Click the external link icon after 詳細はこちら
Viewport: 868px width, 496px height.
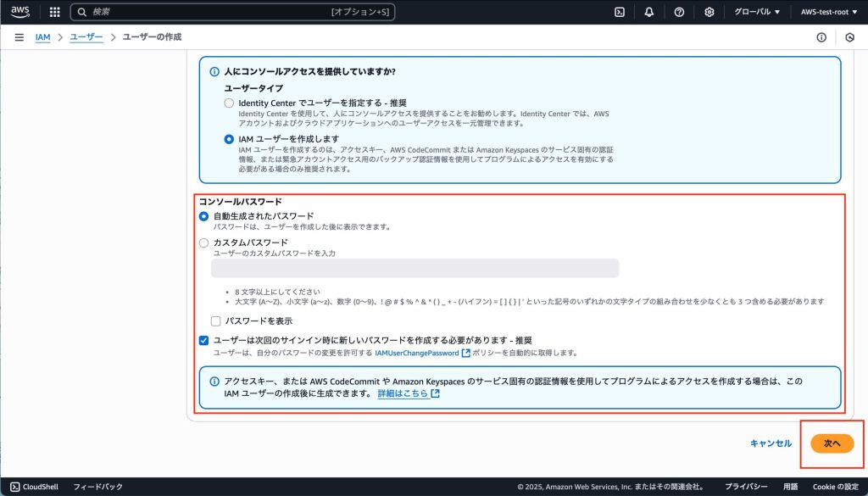click(x=435, y=393)
